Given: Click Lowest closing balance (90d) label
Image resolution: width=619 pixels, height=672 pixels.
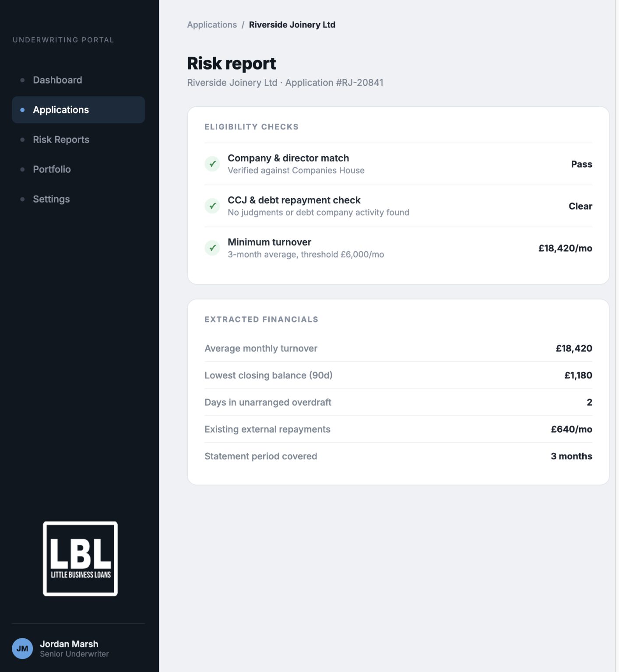Looking at the screenshot, I should pos(268,375).
